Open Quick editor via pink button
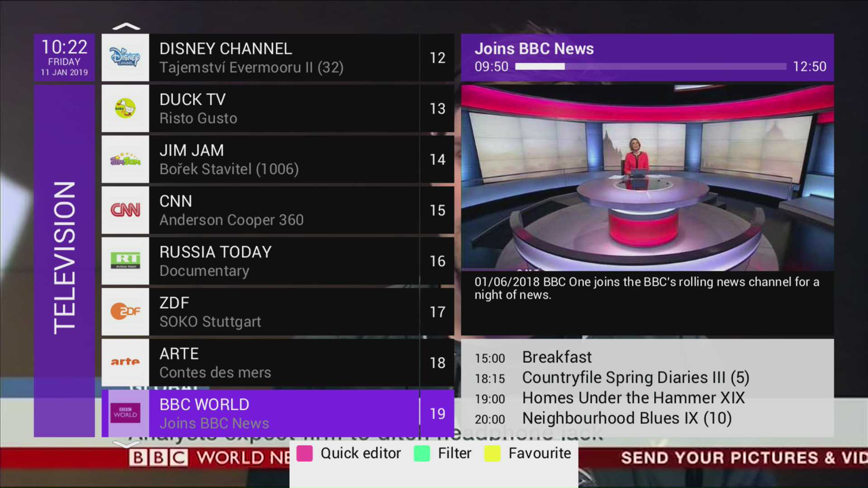The width and height of the screenshot is (868, 488). tap(305, 453)
